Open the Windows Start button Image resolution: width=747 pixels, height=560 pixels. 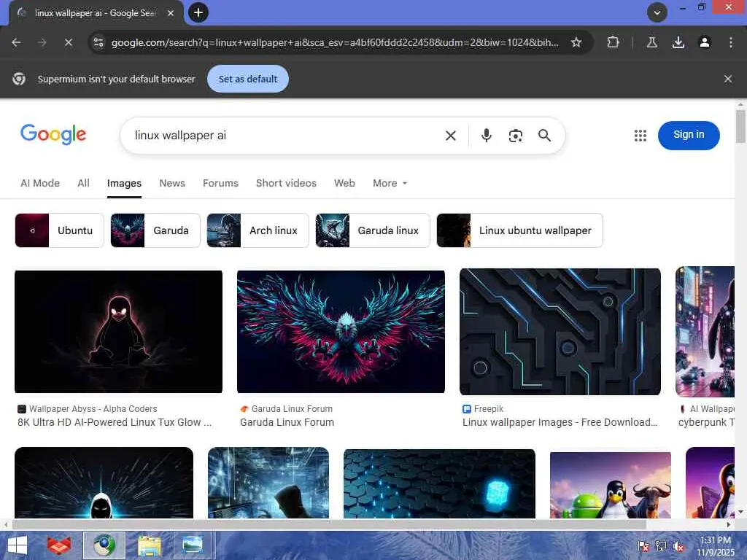tap(18, 545)
